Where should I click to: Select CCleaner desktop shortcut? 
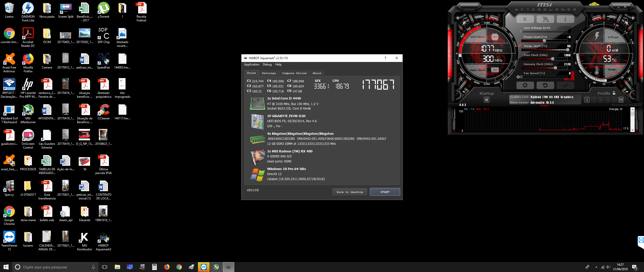[x=103, y=112]
